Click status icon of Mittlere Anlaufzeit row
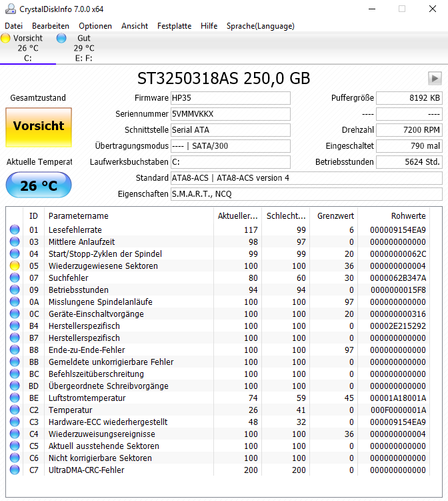 [15, 241]
